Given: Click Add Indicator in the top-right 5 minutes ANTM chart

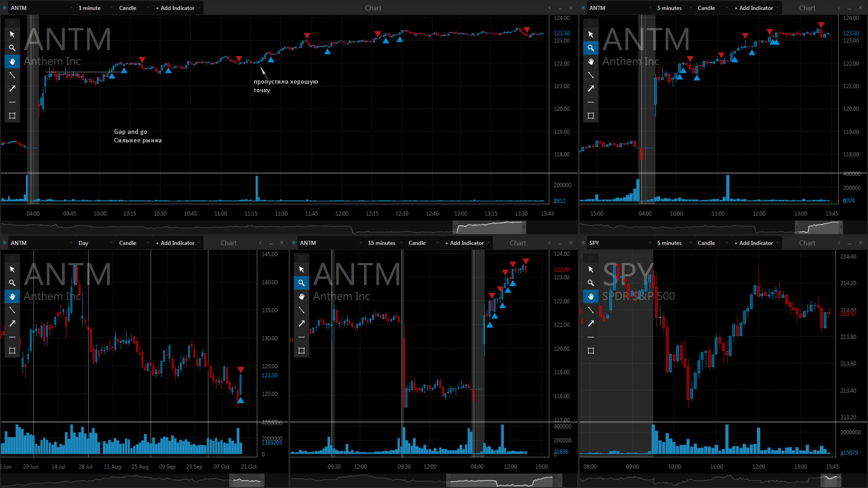Looking at the screenshot, I should (756, 8).
